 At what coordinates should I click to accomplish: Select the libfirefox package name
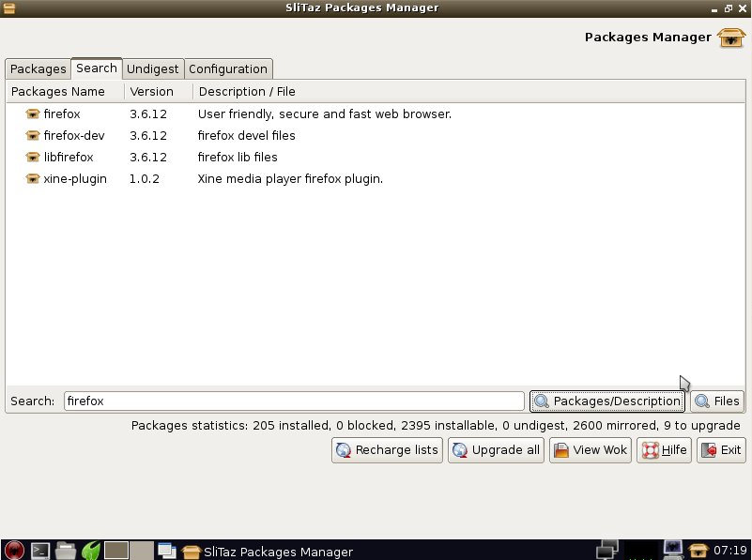tap(69, 158)
